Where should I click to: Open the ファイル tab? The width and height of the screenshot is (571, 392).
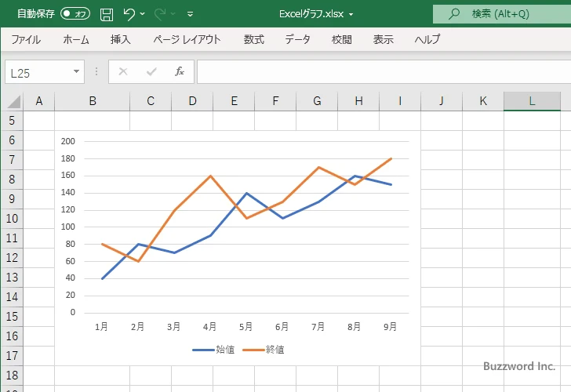[26, 39]
